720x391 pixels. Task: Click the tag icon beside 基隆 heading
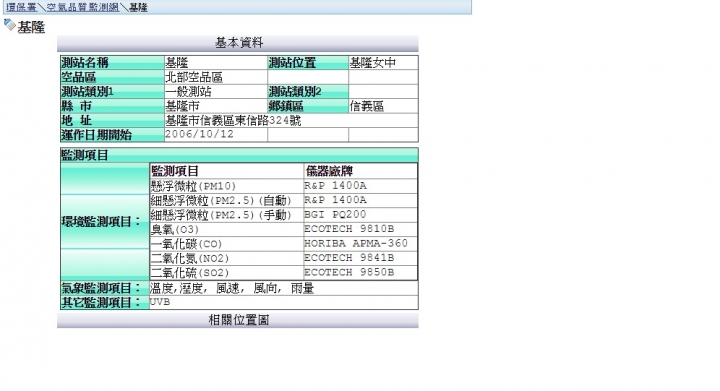click(x=10, y=25)
